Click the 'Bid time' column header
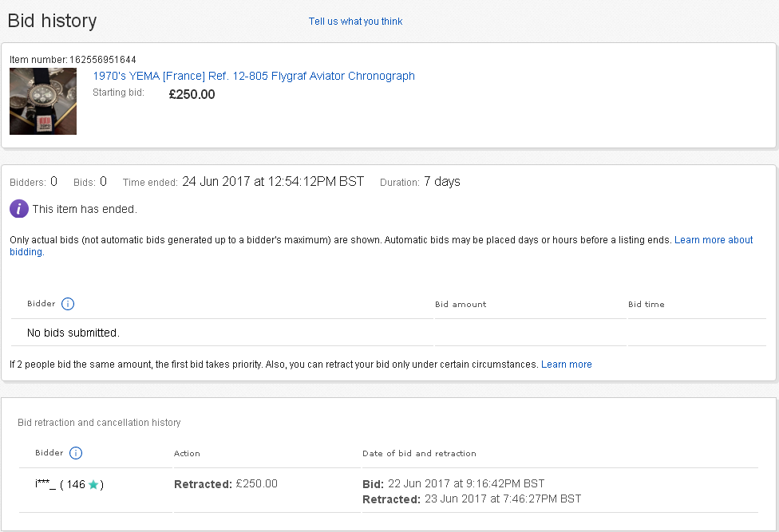The height and width of the screenshot is (532, 779). (646, 305)
